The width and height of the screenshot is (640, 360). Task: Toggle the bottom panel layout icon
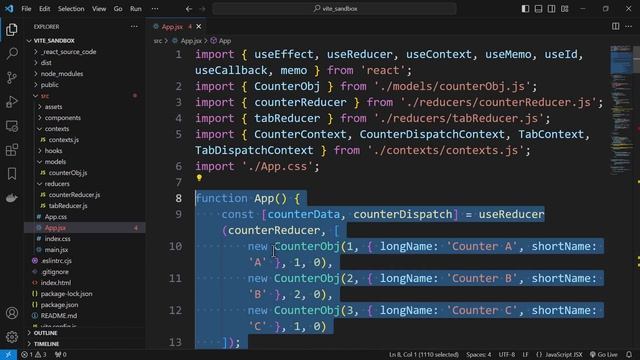click(x=538, y=9)
